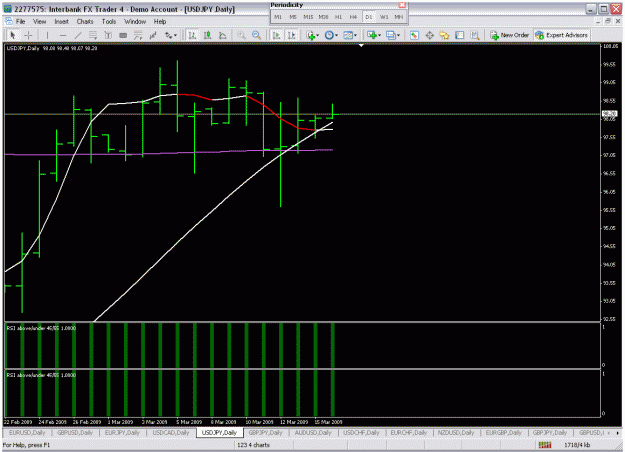
Task: Open the Insert menu
Action: pos(61,22)
